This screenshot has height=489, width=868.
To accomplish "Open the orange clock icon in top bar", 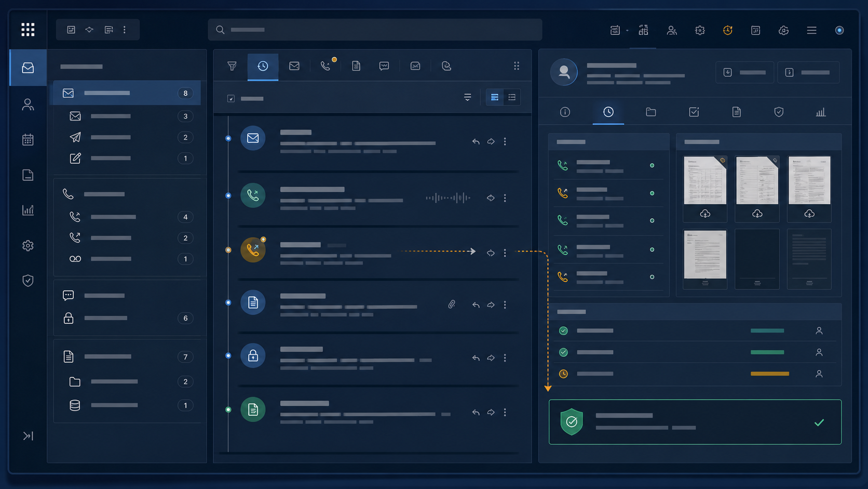I will coord(728,30).
